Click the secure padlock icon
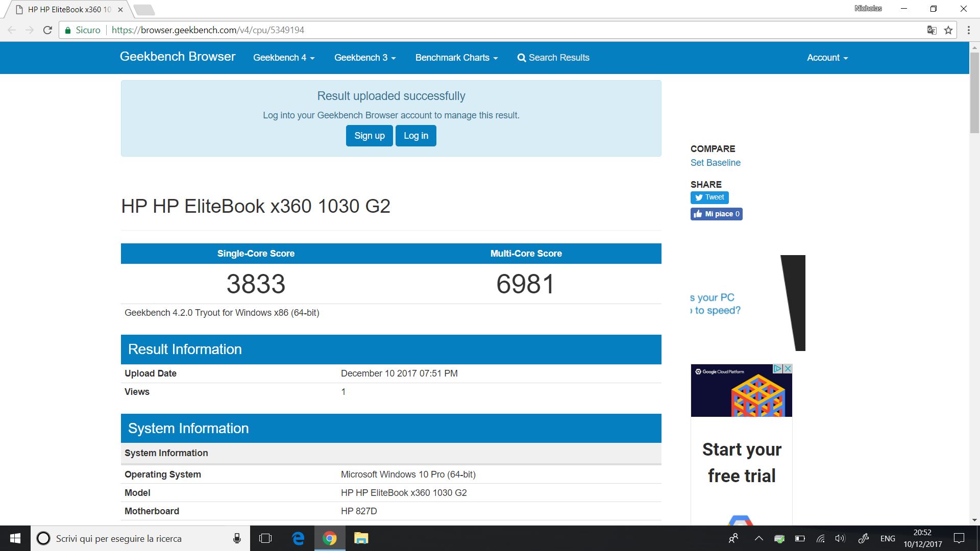Screen dimensions: 980x551 click(68, 30)
